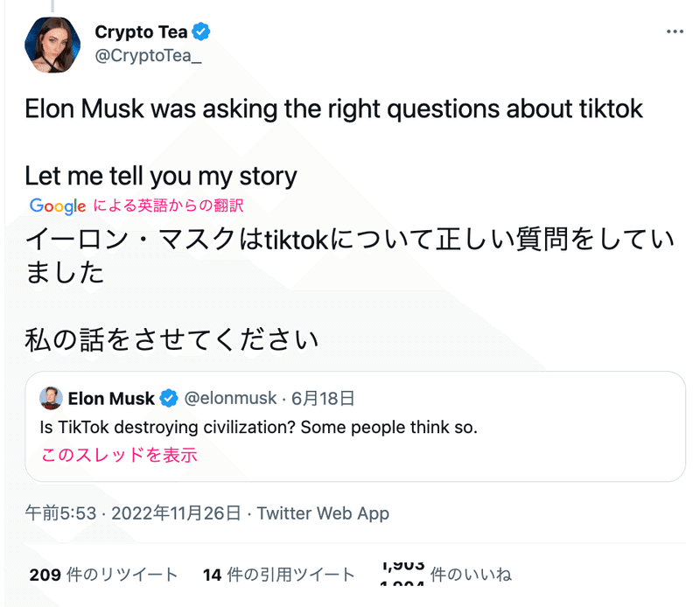Viewport: 700px width, 607px height.
Task: Click the 6月18日 date of quoted tweet
Action: (x=323, y=398)
